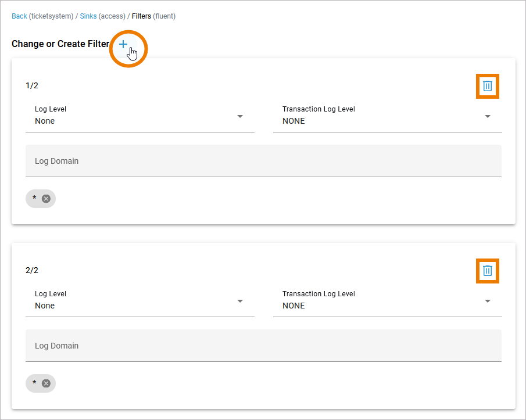Screen dimensions: 526x420
Task: Click the asterisk chip text in filter 1/2
Action: (x=34, y=199)
